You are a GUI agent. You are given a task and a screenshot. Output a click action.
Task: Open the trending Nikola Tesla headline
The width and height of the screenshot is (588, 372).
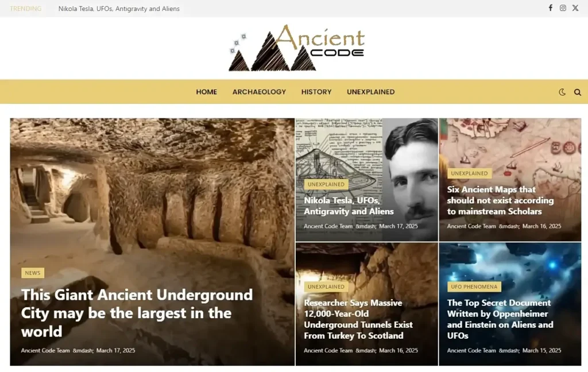point(118,9)
